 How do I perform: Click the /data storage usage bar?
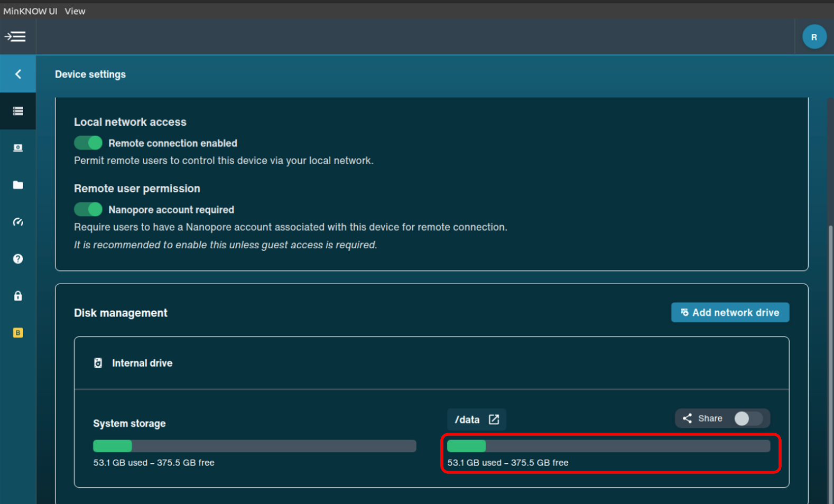(x=608, y=446)
